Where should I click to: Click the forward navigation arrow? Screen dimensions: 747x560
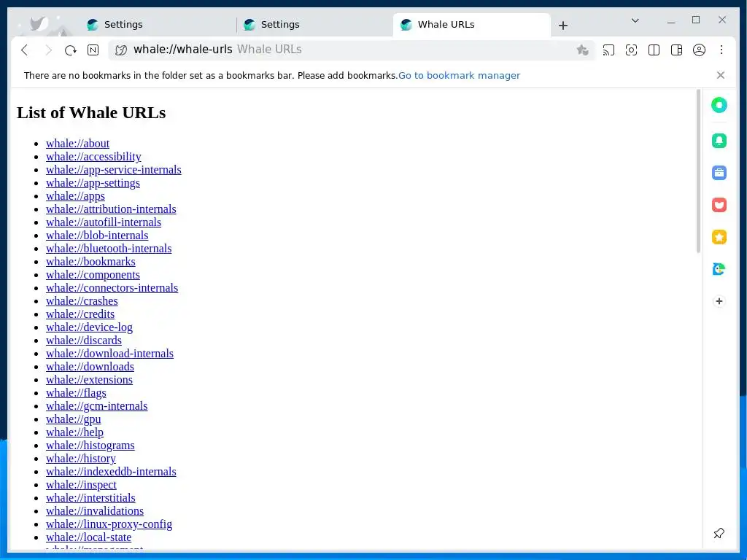[x=48, y=50]
